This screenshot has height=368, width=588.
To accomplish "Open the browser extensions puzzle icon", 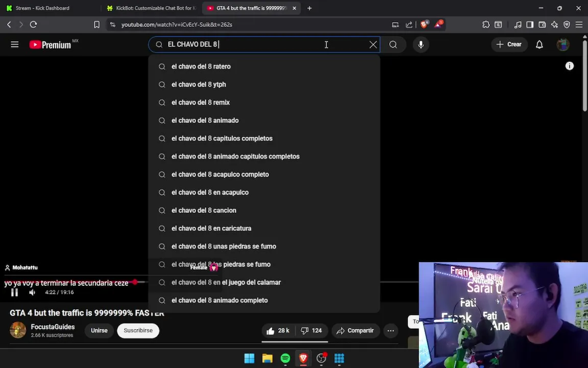I will click(486, 25).
